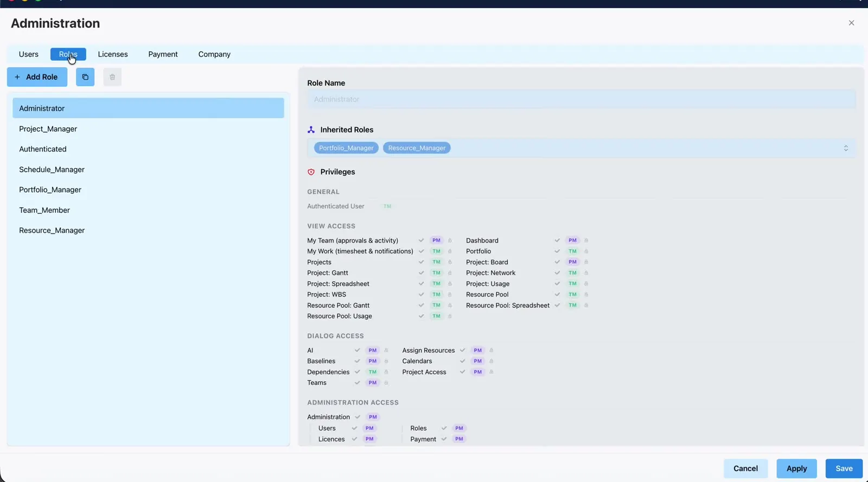Click the lock icon in the AI row
Image resolution: width=868 pixels, height=482 pixels.
pos(386,351)
